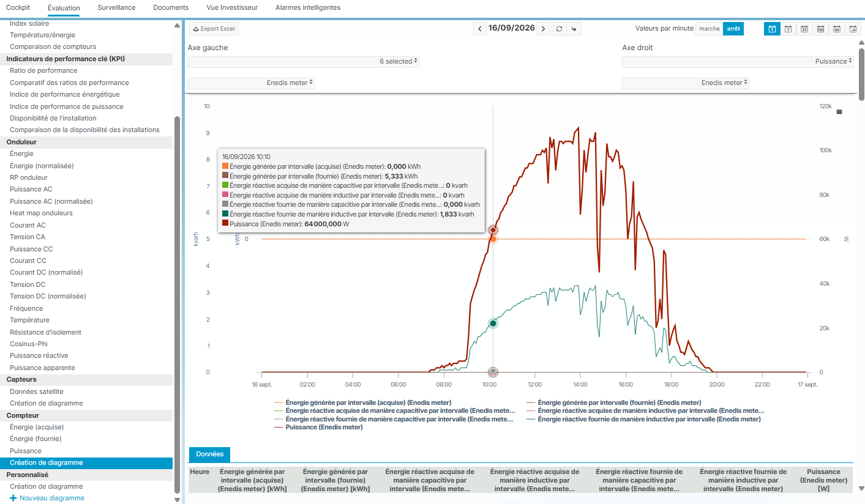
Task: Go to Alarmes intelligentes tab
Action: (308, 7)
